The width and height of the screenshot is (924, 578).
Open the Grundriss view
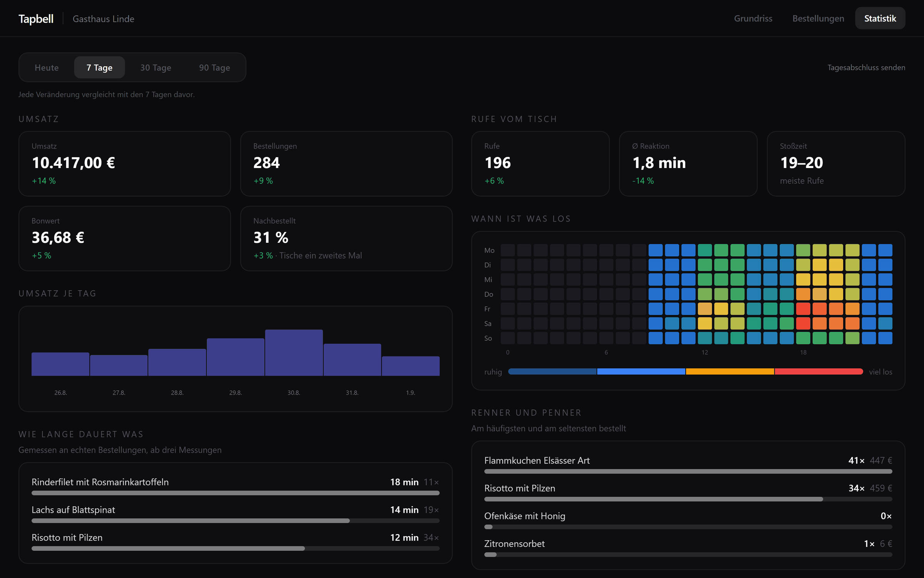753,18
